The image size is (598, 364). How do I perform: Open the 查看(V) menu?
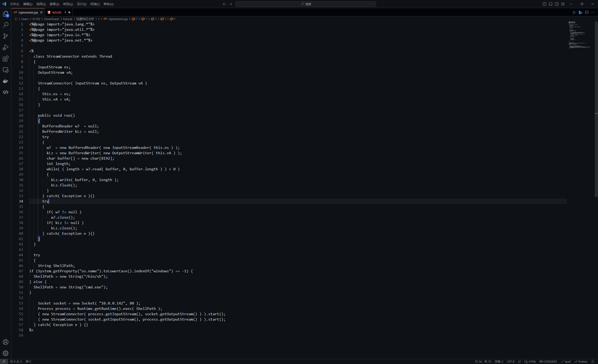click(x=54, y=4)
